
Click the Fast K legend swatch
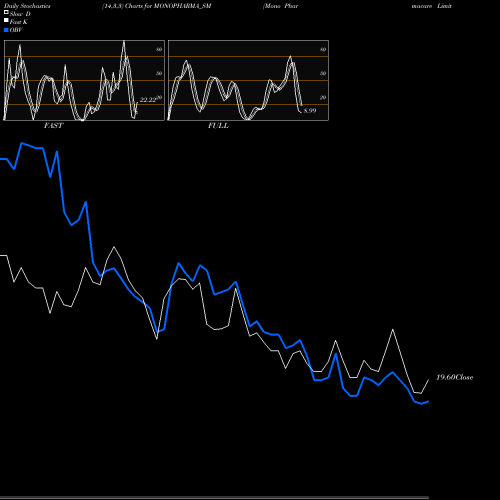coord(6,20)
